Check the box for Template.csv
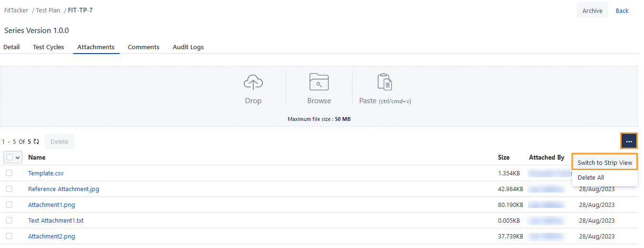Screen dimensions: 644x248 coord(9,173)
